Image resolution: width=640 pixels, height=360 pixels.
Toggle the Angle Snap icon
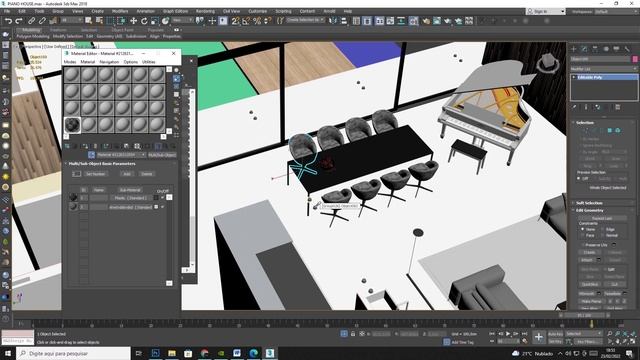click(246, 20)
